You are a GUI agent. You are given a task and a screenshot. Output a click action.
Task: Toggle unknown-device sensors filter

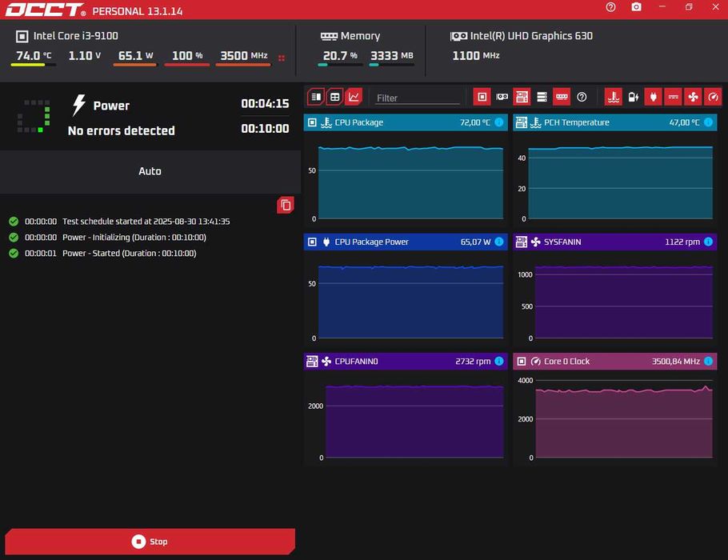[x=582, y=97]
